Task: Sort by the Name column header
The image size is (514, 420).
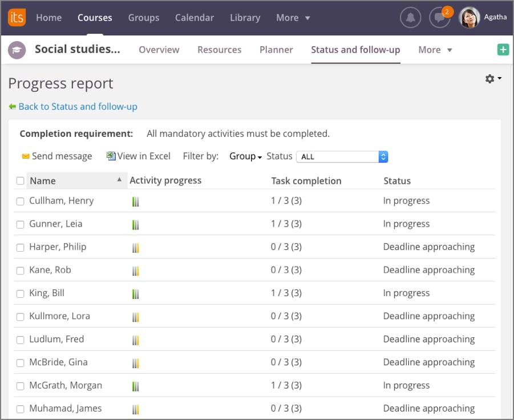Action: point(43,181)
